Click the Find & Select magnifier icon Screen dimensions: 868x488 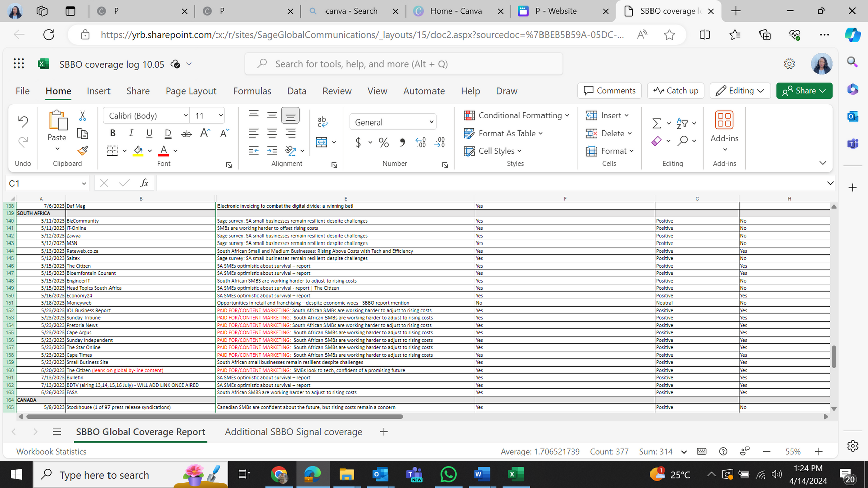[x=682, y=141]
